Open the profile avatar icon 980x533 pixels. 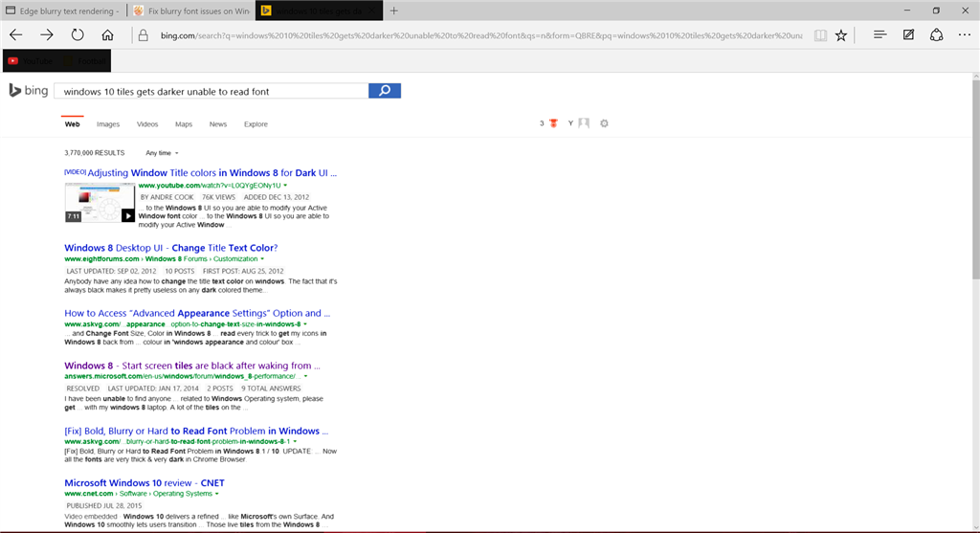coord(584,123)
